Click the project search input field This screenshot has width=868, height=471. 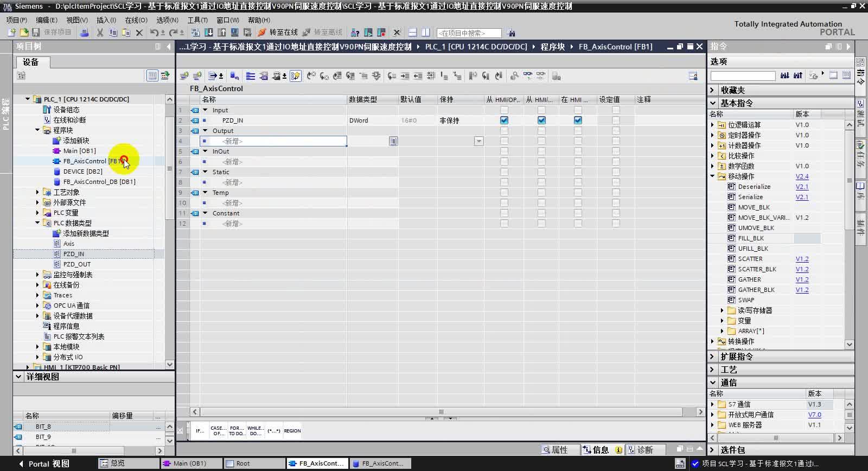coord(469,33)
